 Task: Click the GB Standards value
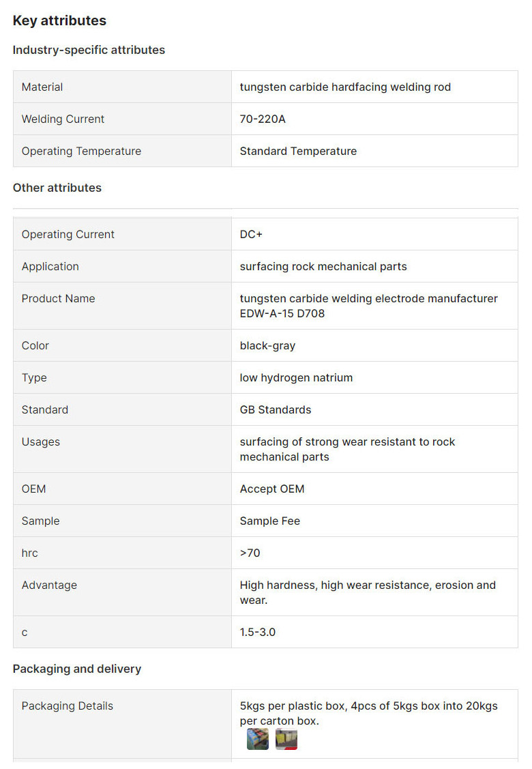coord(276,409)
